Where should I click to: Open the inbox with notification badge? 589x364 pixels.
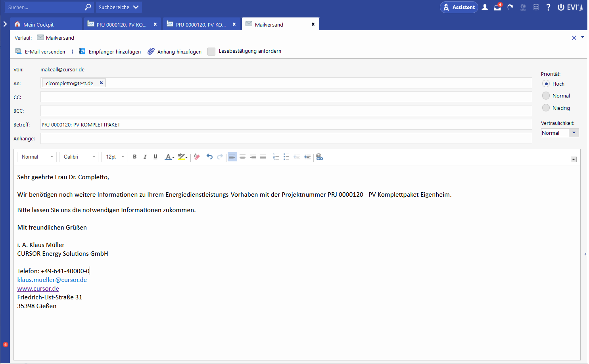click(497, 7)
